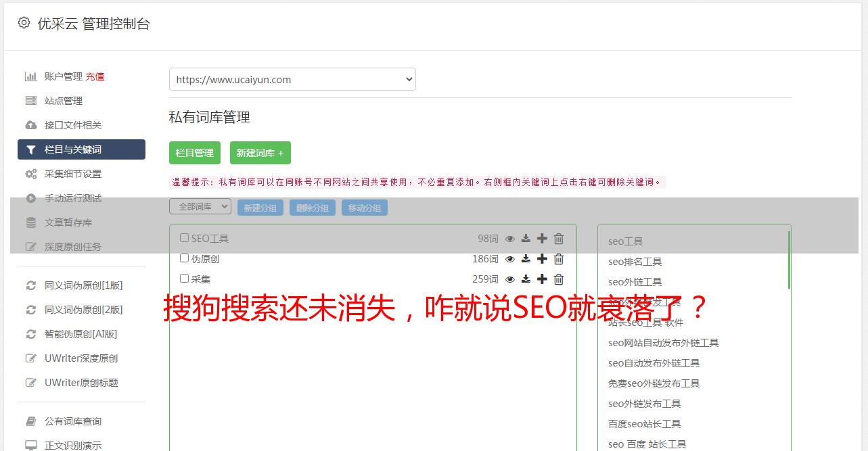Click the book icon for 公有词库查询
868x451 pixels.
(x=31, y=421)
